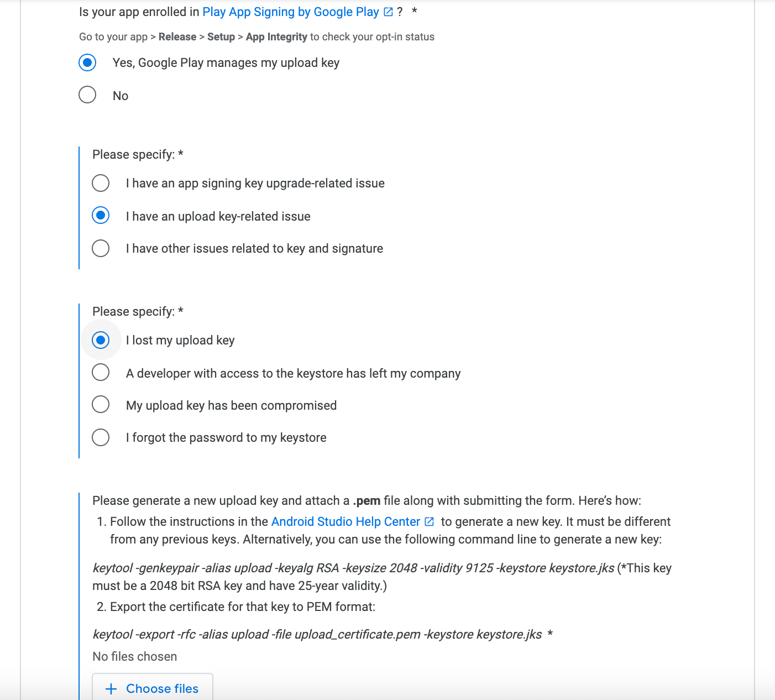The image size is (775, 700).
Task: Choose "I have an upload key-related issue"
Action: (101, 216)
